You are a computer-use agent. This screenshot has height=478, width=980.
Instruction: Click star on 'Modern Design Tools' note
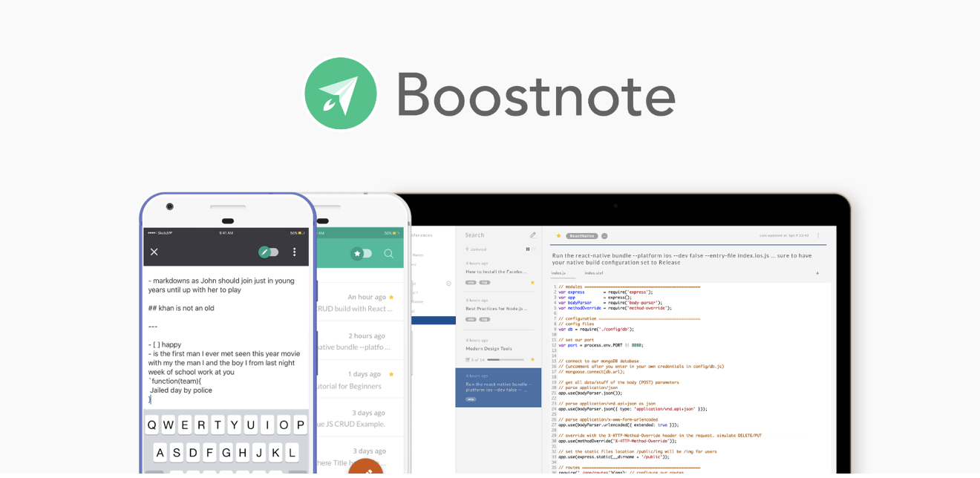click(532, 359)
